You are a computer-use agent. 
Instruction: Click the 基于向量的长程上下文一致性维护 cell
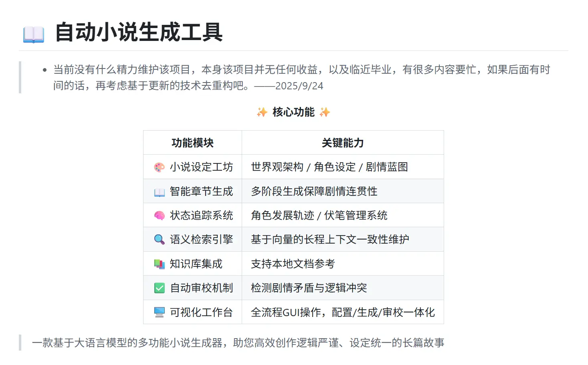point(330,240)
